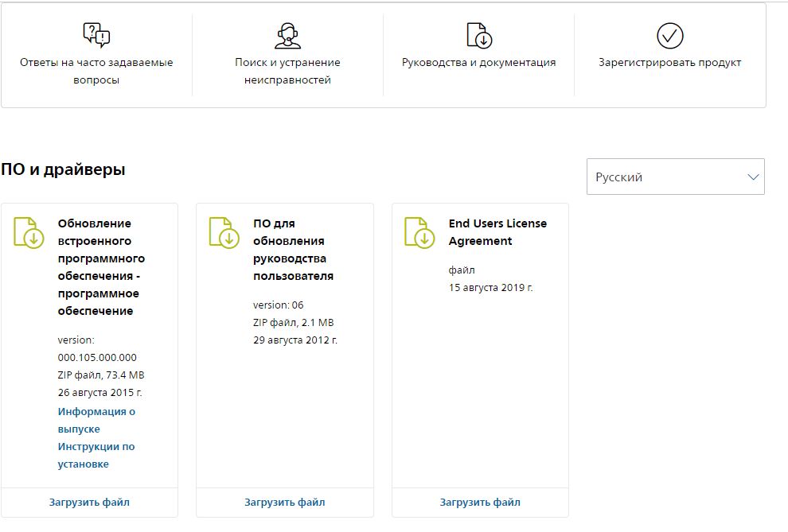
Task: Click the End Users License Agreement file icon
Action: pyautogui.click(x=419, y=232)
